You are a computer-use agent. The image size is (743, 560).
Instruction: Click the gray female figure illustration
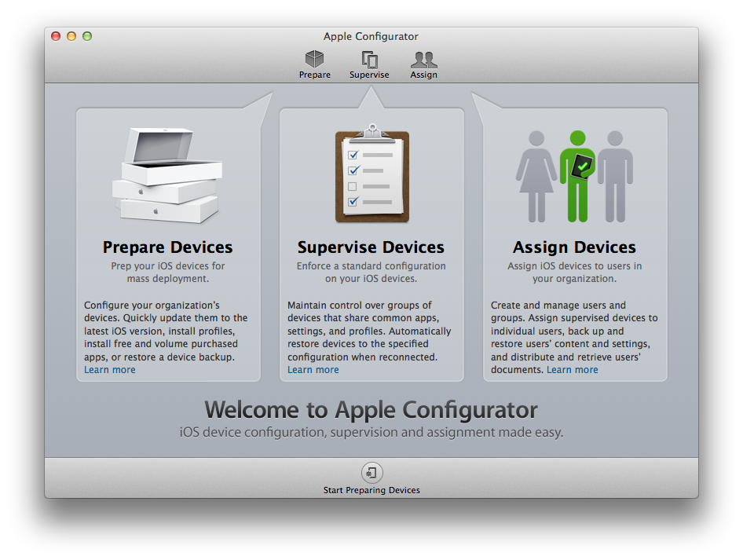(536, 175)
